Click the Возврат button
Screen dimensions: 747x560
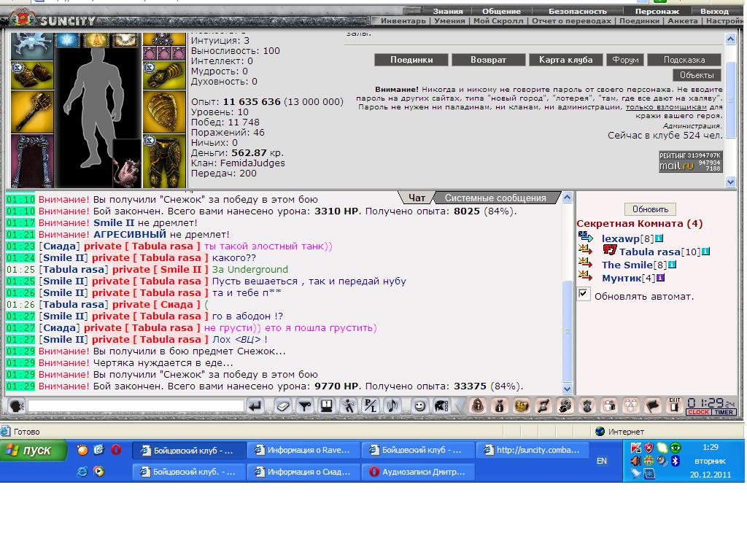tap(488, 60)
